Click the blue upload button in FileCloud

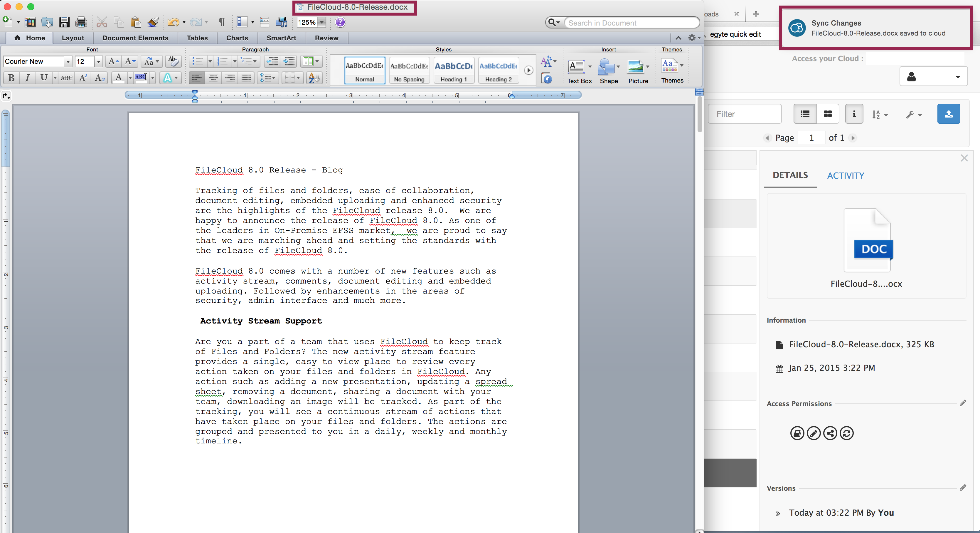click(x=948, y=114)
